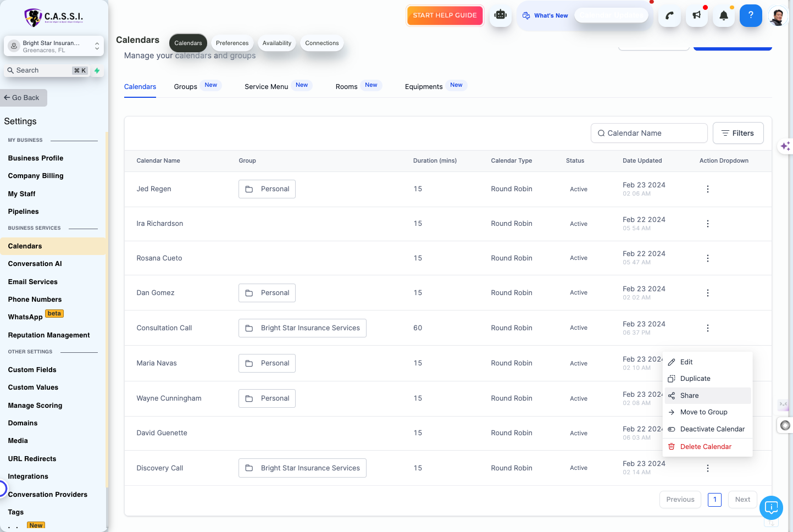This screenshot has height=532, width=793.
Task: Open the Availability pill tab
Action: (x=277, y=43)
